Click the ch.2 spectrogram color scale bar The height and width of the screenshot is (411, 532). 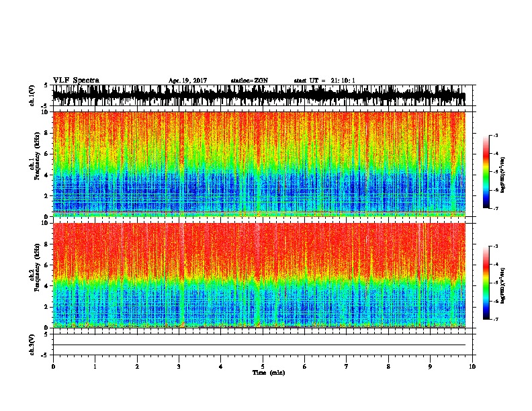click(486, 283)
